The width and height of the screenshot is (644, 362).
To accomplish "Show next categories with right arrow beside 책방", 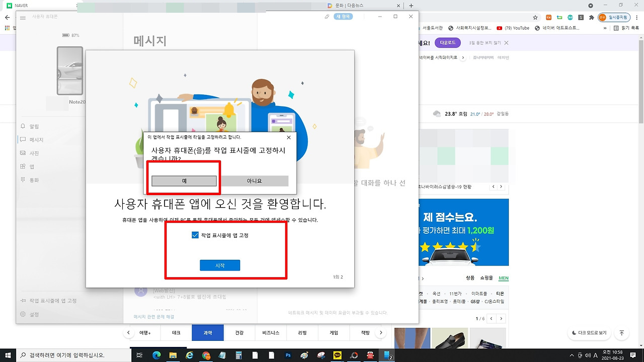I will point(381,333).
